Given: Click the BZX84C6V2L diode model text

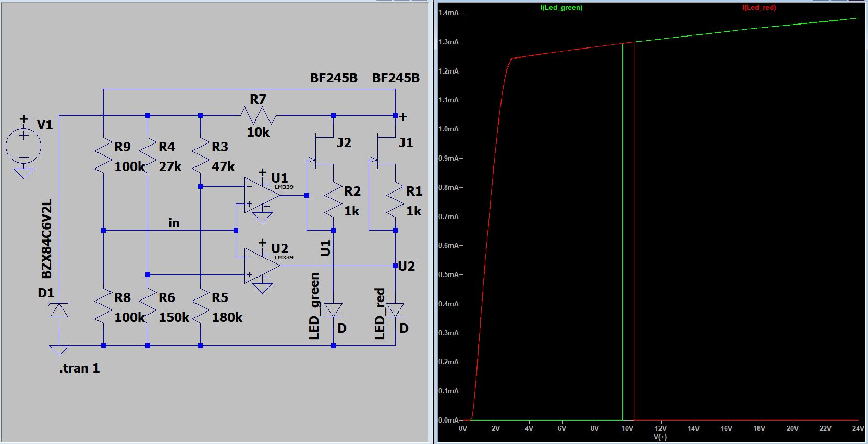Looking at the screenshot, I should click(x=47, y=238).
